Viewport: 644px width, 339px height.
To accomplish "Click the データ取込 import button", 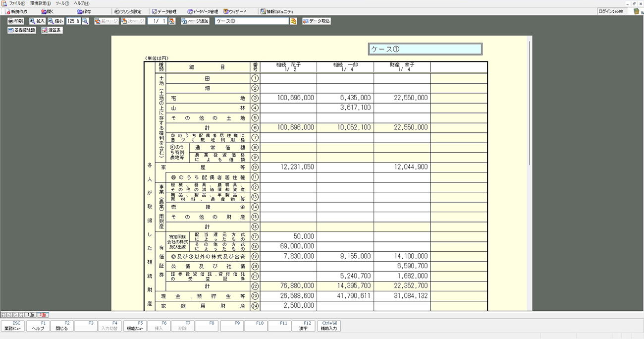I will tap(316, 21).
